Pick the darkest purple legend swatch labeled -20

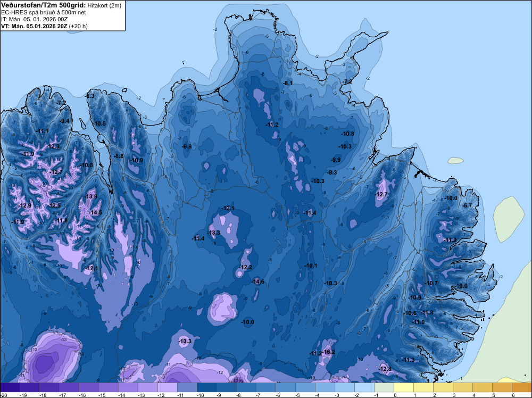coord(10,387)
